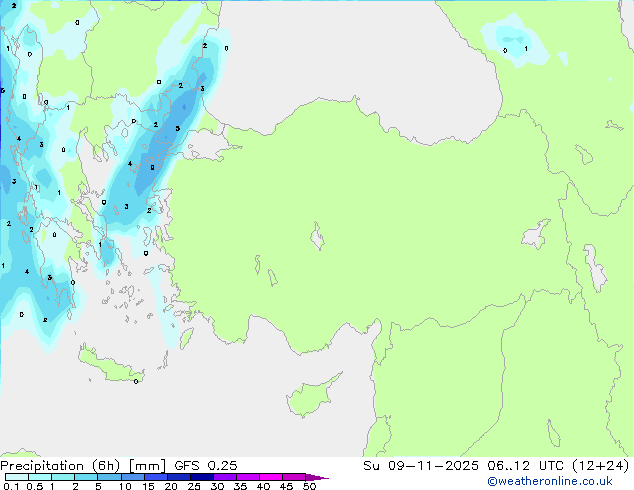Click the 15–20 mm blue legend swatch

click(156, 477)
